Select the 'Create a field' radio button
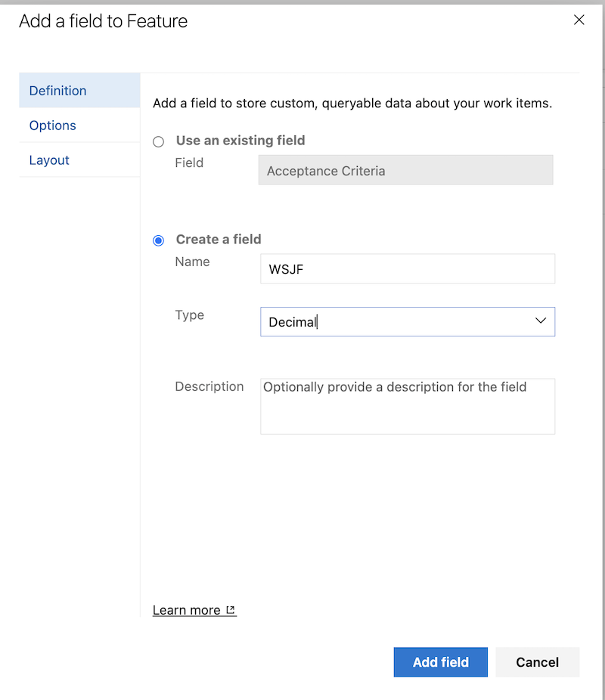Screen dimensions: 605x700 point(158,240)
